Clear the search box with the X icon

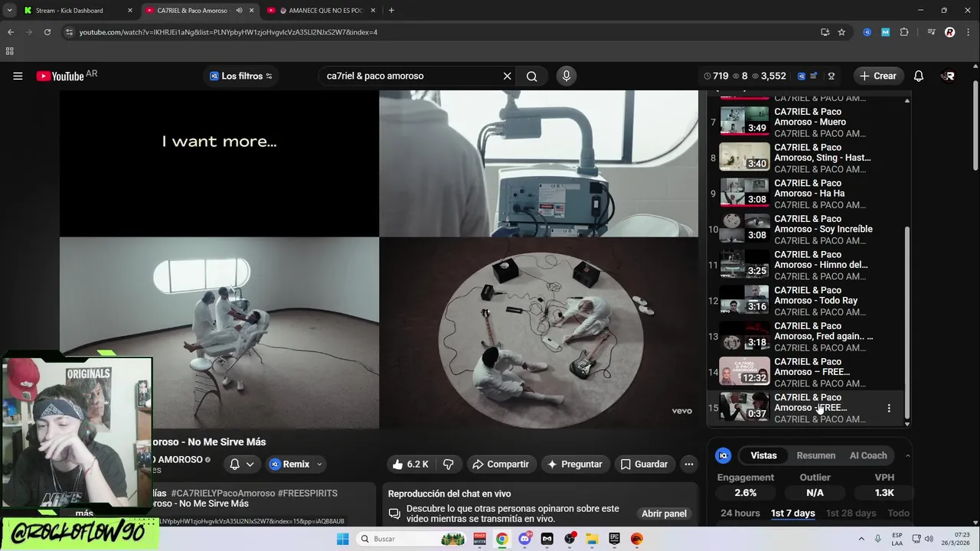click(x=507, y=76)
